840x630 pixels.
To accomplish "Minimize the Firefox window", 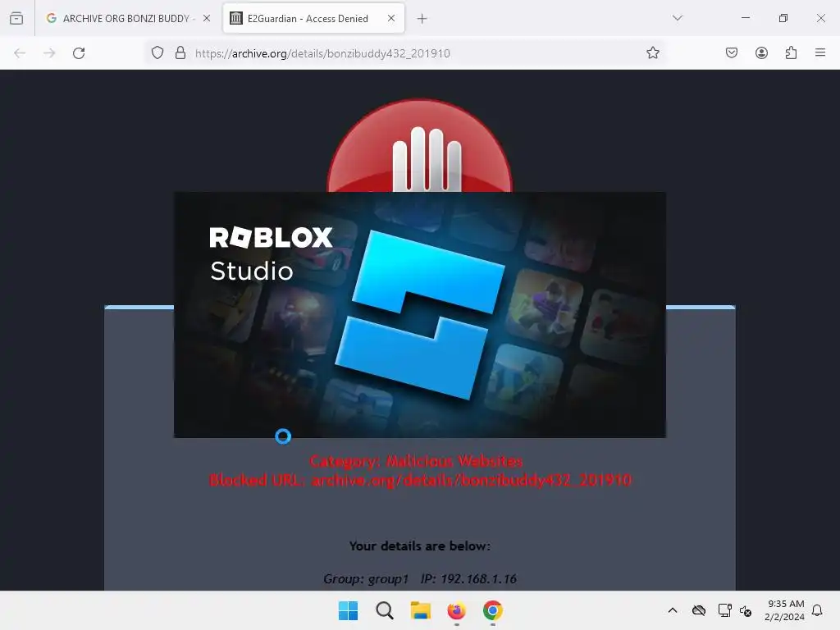I will point(745,18).
